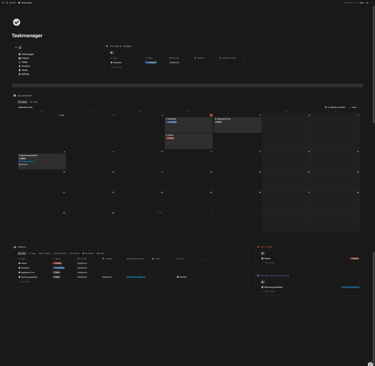Open the sidebar menu icon in top bar
The height and width of the screenshot is (366, 375).
(x=3, y=3)
